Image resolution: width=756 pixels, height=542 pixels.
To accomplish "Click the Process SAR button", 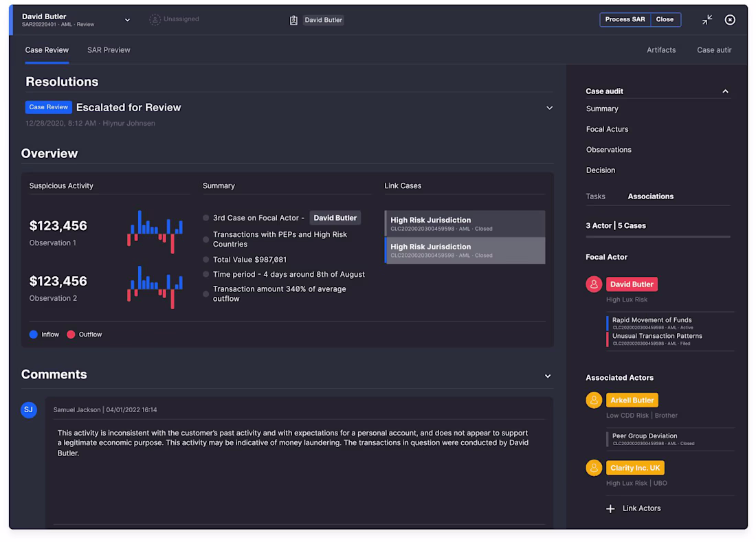I will (625, 20).
